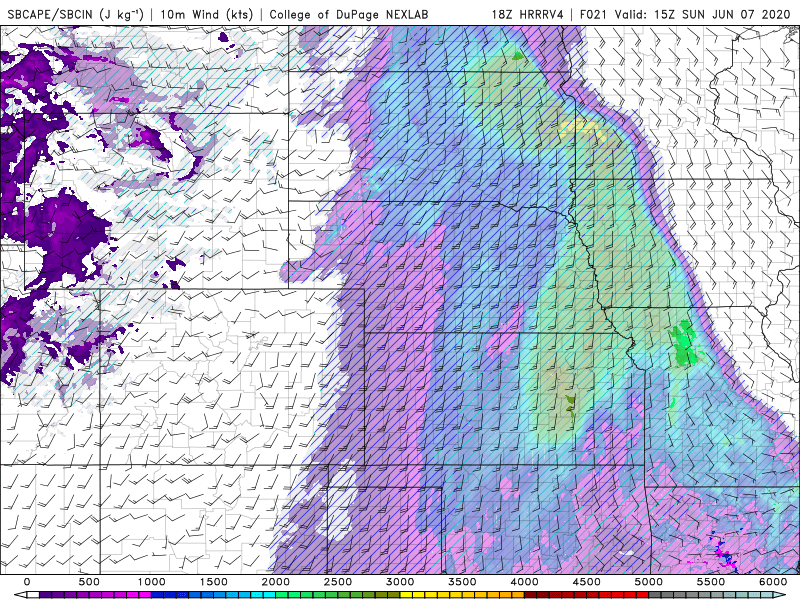Click the F021 forecast hour label
This screenshot has height=600, width=800.
click(x=595, y=14)
